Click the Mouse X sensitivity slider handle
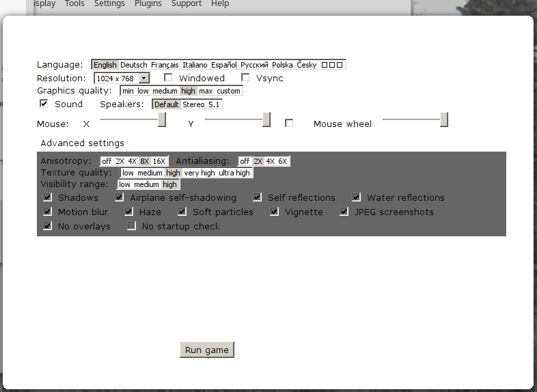 coord(162,120)
